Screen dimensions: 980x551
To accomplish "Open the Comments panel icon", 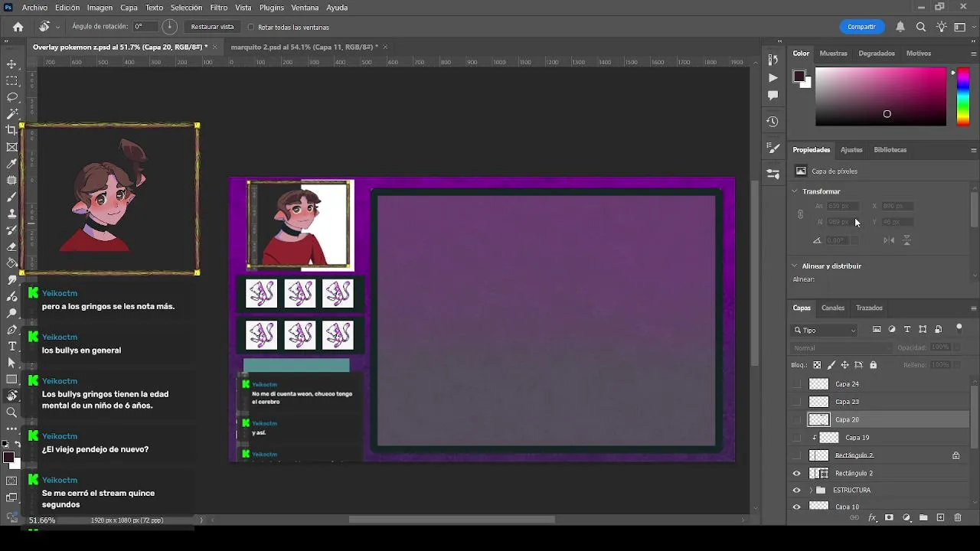I will 773,96.
